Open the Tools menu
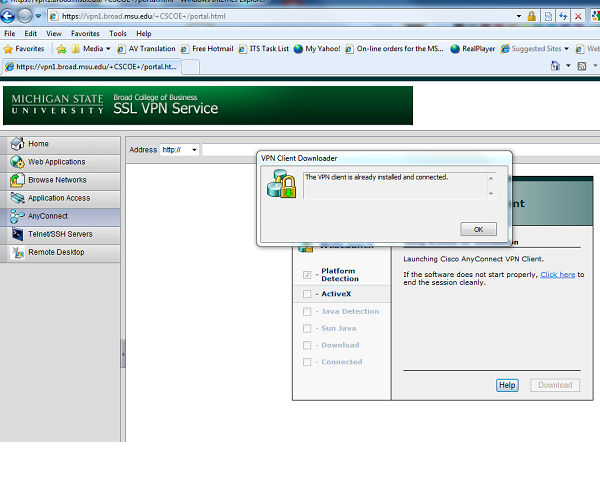Viewport: 600px width, 494px height. pos(117,34)
